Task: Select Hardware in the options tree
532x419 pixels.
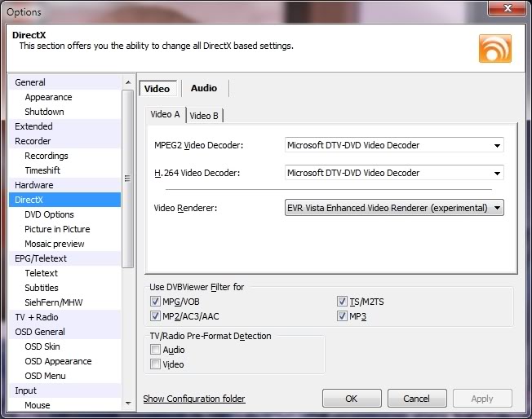Action: (x=64, y=185)
